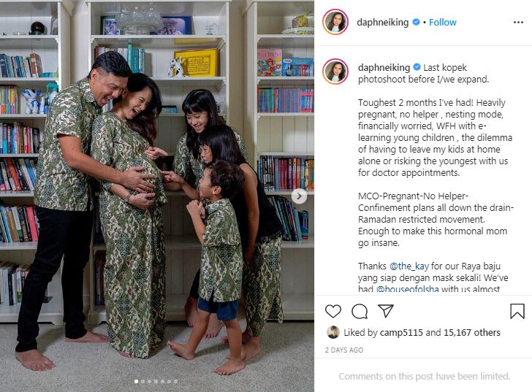Open the three-dot more options menu
The image size is (532, 392).
(518, 23)
